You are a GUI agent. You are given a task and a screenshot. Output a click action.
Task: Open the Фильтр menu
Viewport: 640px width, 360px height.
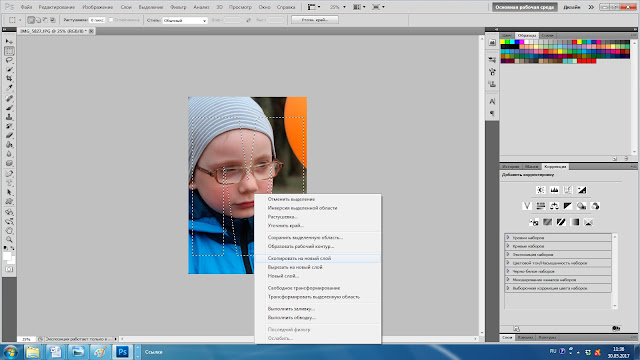178,7
